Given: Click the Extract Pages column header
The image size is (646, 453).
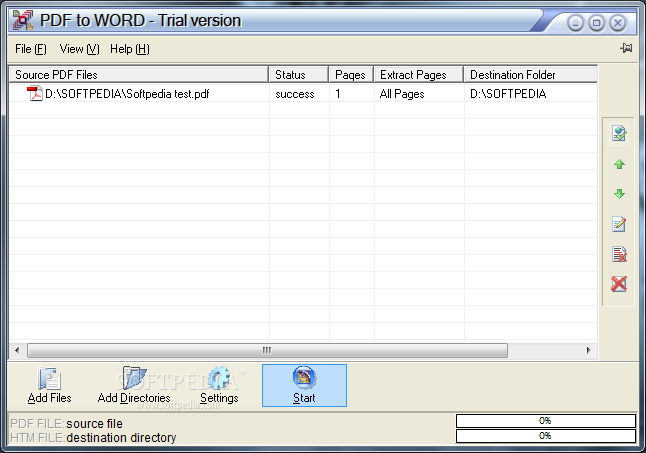Looking at the screenshot, I should pyautogui.click(x=419, y=75).
